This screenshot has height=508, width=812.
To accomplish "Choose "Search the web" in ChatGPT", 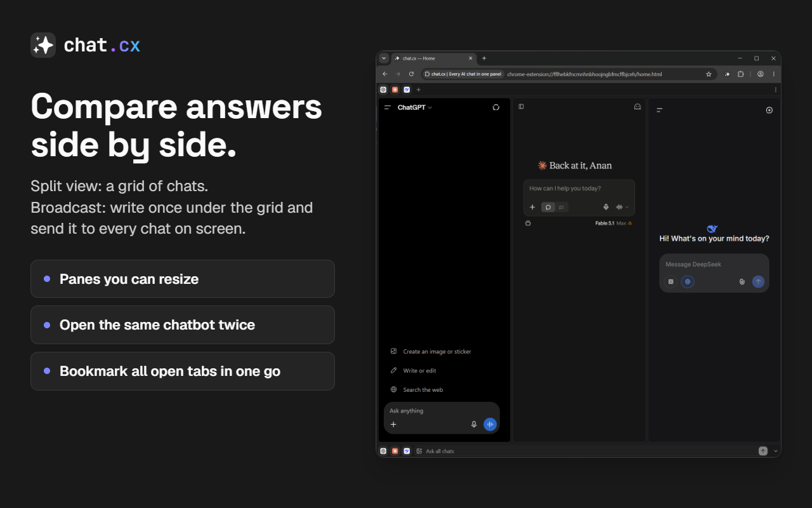I will tap(417, 389).
